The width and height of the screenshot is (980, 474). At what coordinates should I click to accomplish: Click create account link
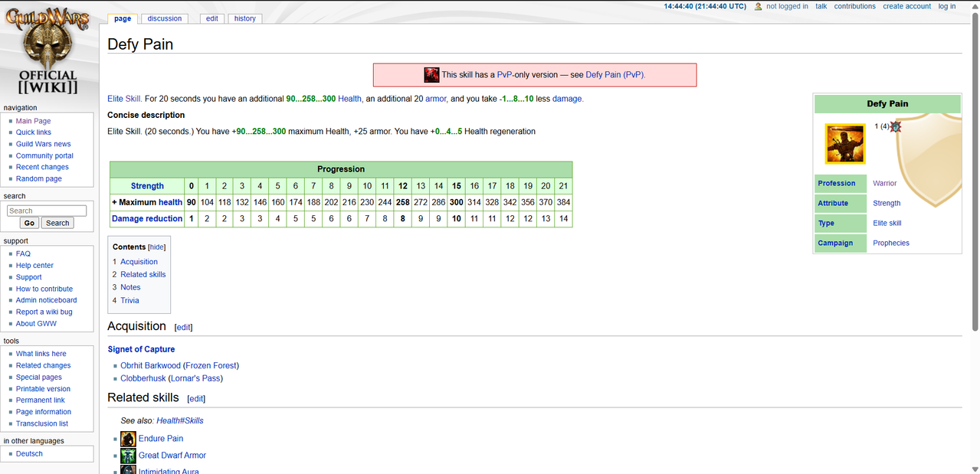point(907,6)
